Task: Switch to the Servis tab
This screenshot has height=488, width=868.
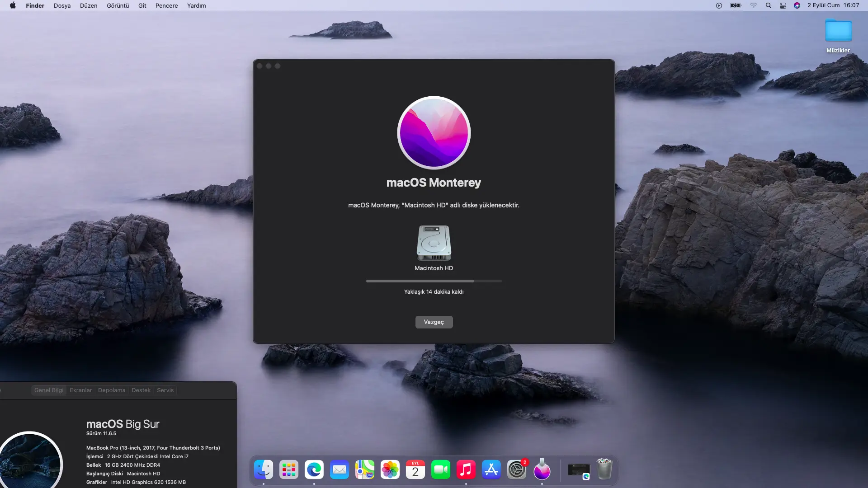Action: click(x=165, y=390)
